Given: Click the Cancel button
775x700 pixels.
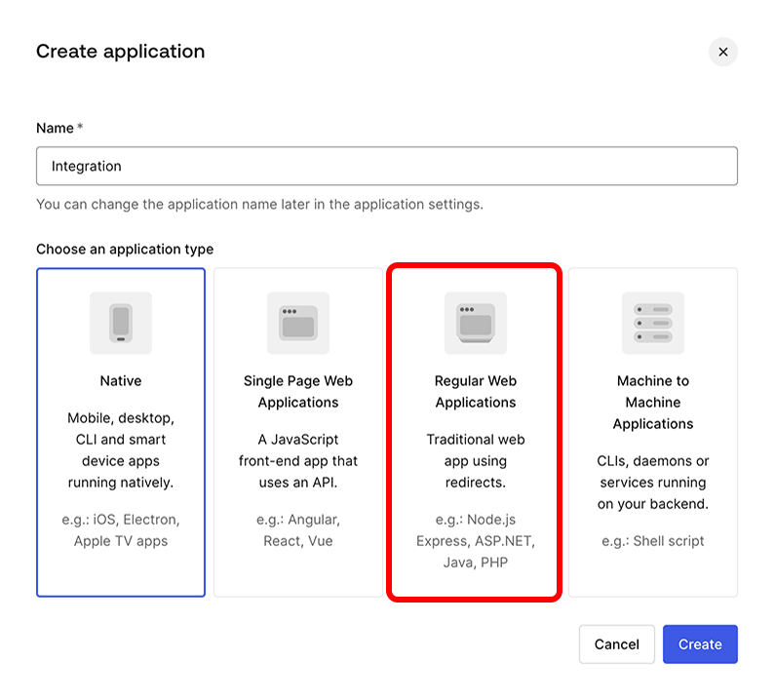Looking at the screenshot, I should click(617, 644).
